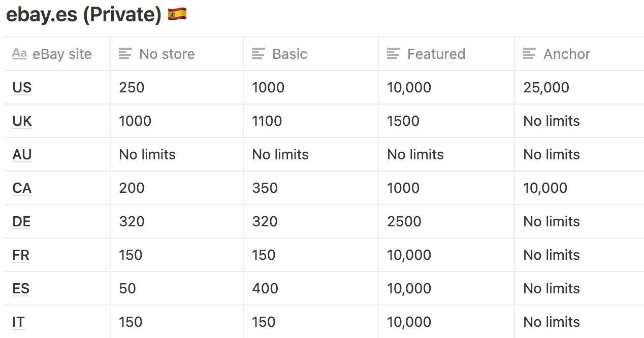Open the Anchor column header menu
The height and width of the screenshot is (338, 644).
(x=579, y=54)
